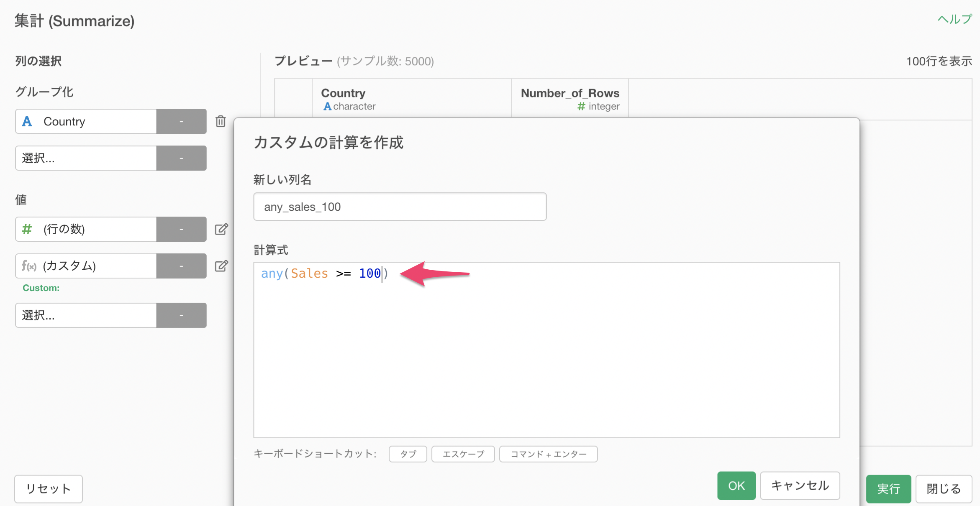Run the summarize step with 実行
This screenshot has height=506, width=980.
pyautogui.click(x=888, y=488)
